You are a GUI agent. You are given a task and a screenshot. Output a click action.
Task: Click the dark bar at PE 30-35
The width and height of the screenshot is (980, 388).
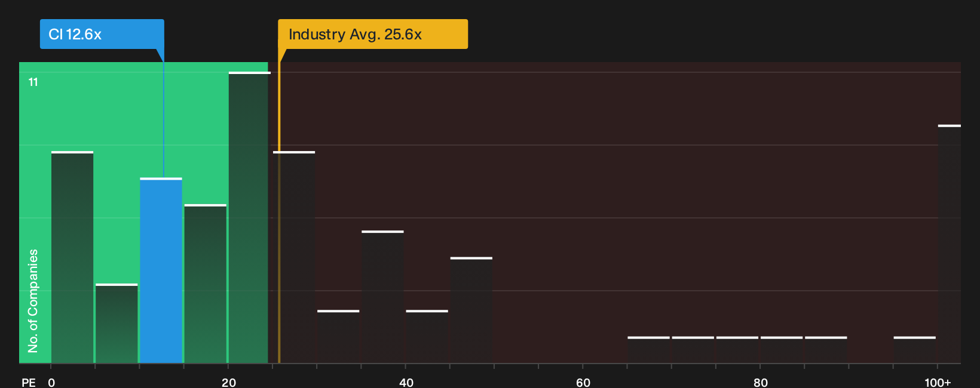point(338,337)
